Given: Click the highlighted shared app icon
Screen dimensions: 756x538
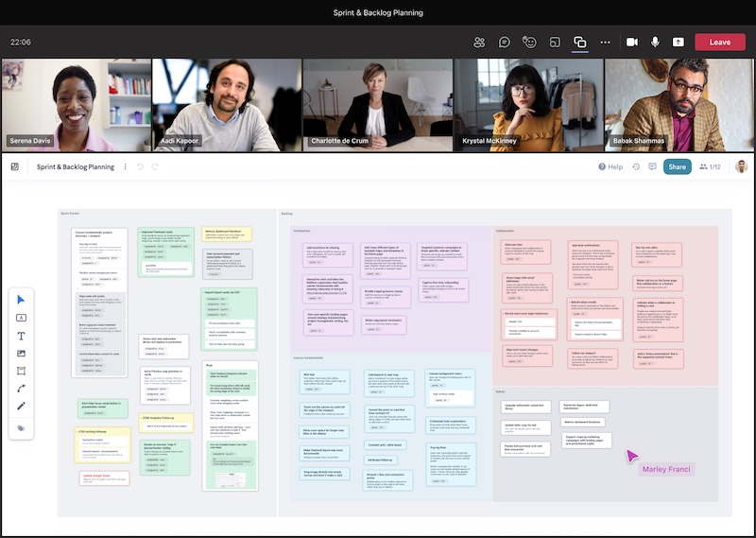Looking at the screenshot, I should [x=579, y=43].
